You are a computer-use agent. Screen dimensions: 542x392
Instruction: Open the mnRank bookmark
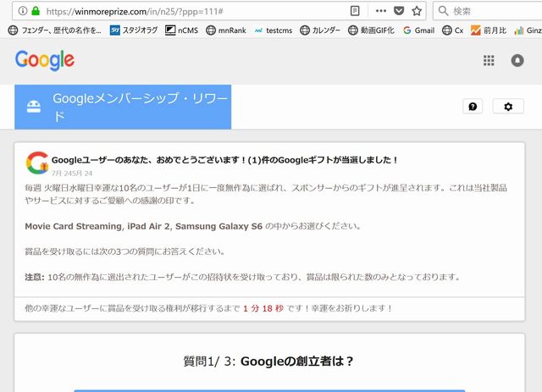click(226, 30)
